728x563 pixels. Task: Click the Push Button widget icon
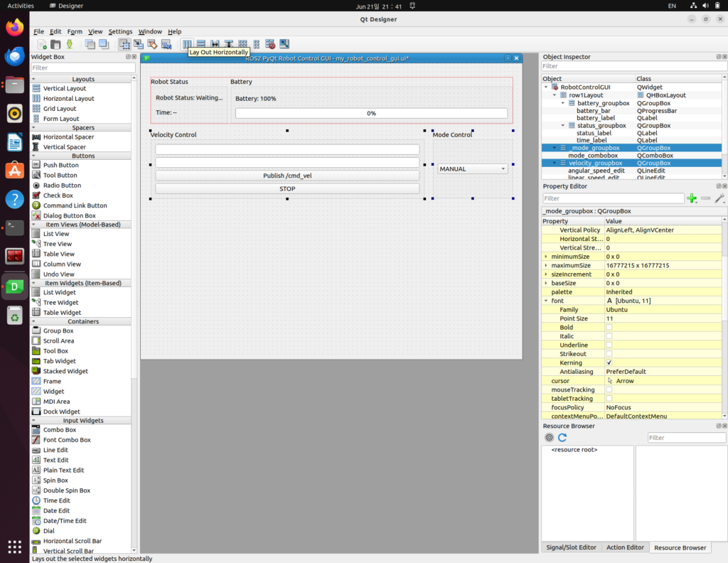tap(36, 165)
